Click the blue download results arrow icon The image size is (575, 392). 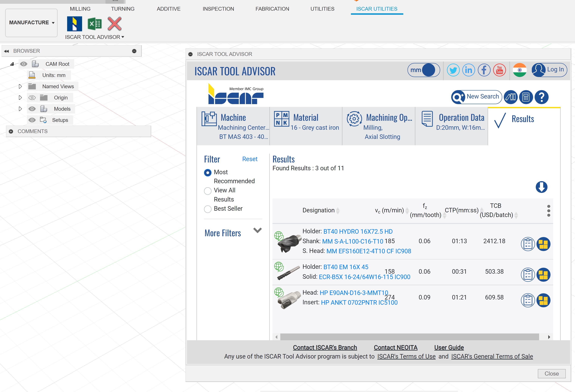coord(541,187)
